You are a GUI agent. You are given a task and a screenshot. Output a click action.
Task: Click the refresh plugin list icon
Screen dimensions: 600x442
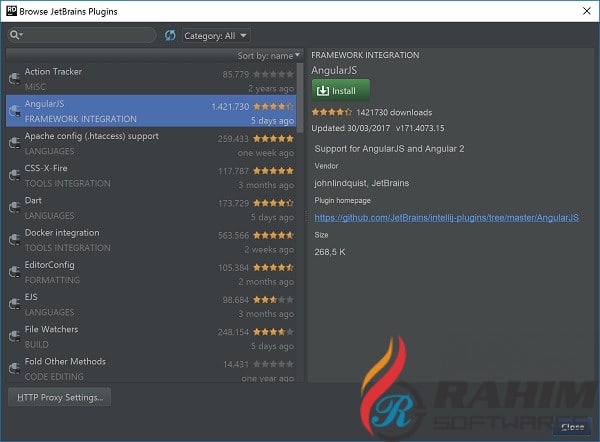(x=170, y=36)
